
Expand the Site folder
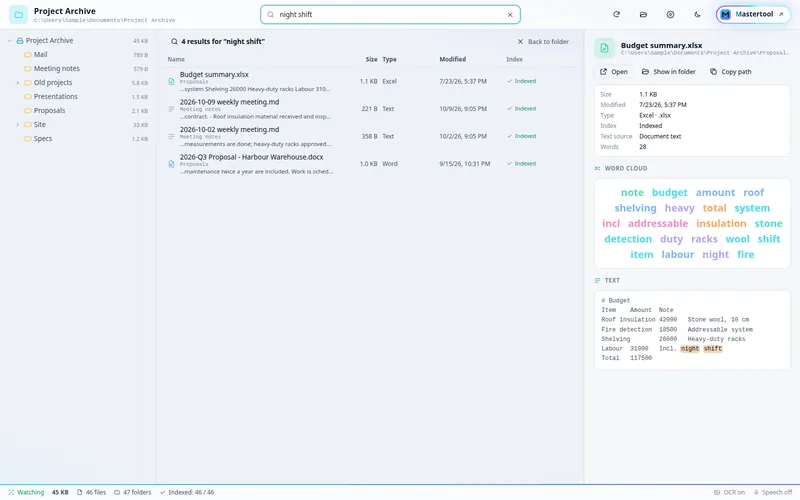point(18,124)
